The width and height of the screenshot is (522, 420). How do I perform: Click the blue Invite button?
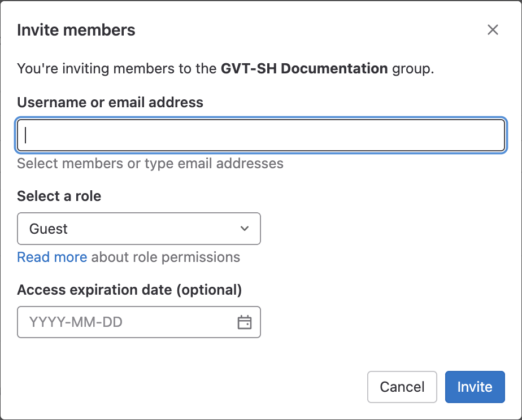tap(475, 387)
